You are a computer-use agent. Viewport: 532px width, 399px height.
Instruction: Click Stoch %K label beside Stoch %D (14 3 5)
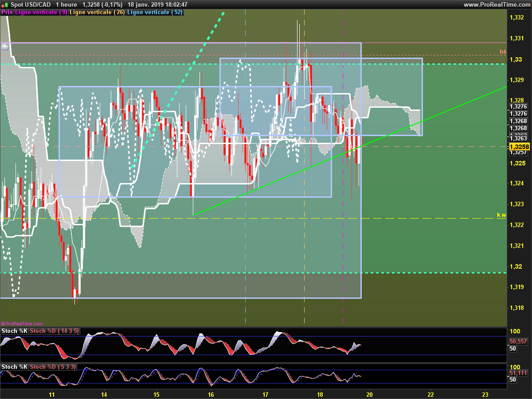(x=15, y=331)
